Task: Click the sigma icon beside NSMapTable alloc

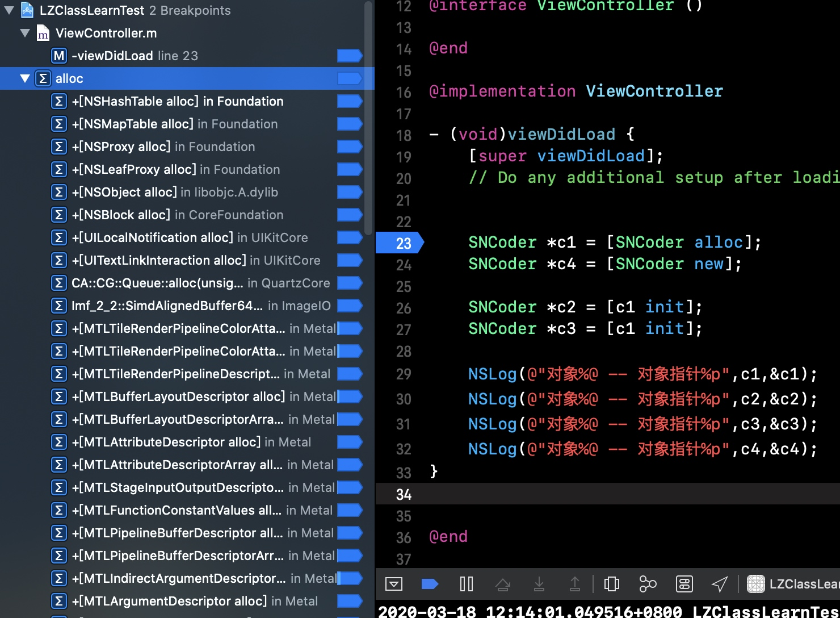Action: (x=59, y=124)
